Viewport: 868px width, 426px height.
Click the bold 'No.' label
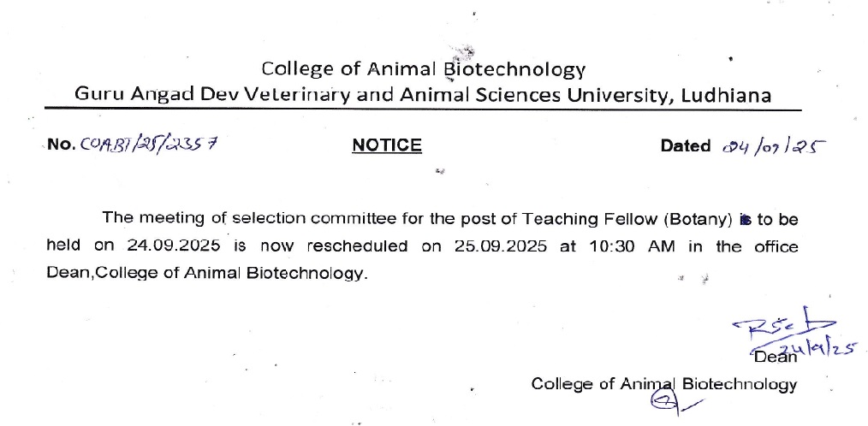(62, 145)
